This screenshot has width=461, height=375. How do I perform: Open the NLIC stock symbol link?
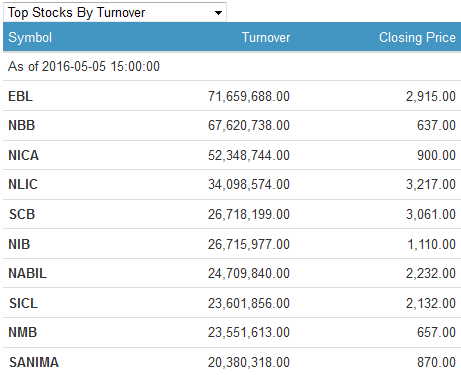[23, 184]
